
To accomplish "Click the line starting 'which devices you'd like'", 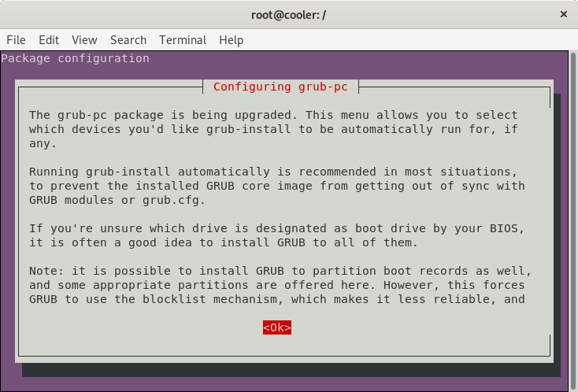I will [x=273, y=130].
